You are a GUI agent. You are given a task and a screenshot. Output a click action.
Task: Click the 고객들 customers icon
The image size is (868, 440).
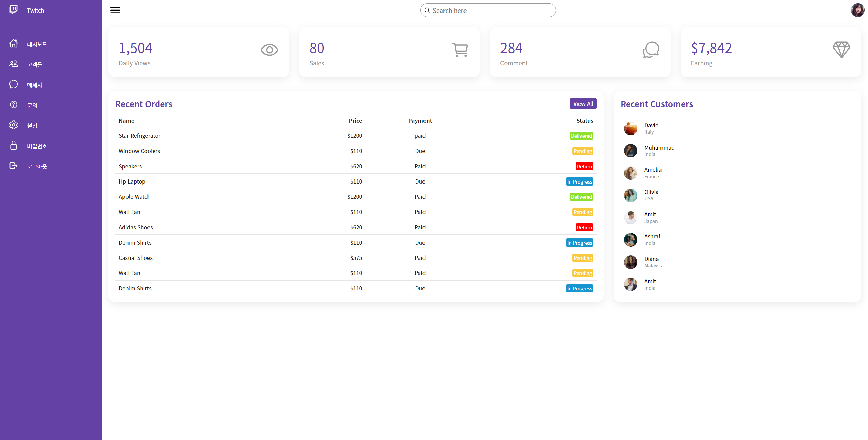[13, 64]
